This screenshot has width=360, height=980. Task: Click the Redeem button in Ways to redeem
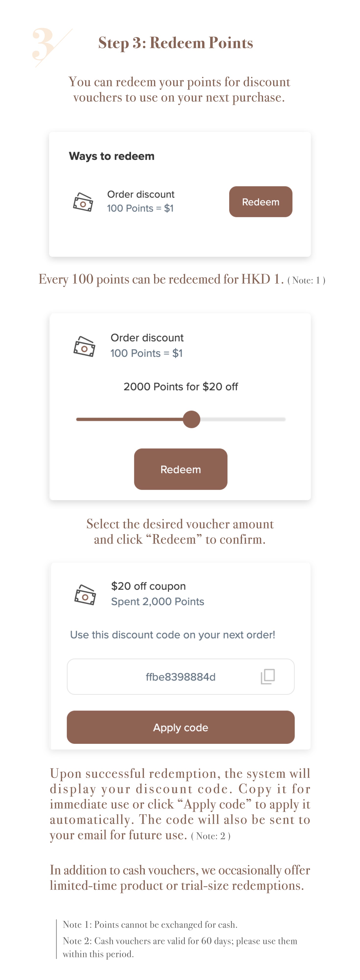(x=261, y=202)
